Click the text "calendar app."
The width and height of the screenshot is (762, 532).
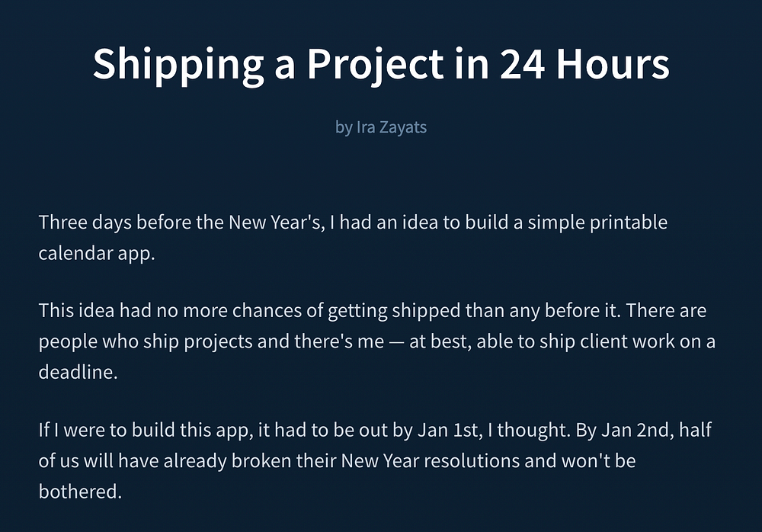point(97,253)
